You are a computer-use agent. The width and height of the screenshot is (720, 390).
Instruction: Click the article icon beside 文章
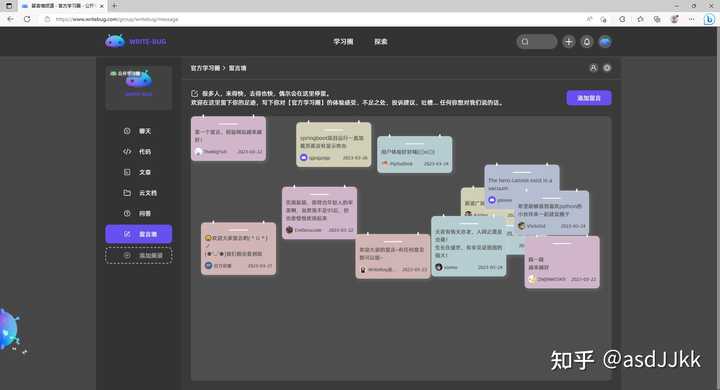(127, 172)
